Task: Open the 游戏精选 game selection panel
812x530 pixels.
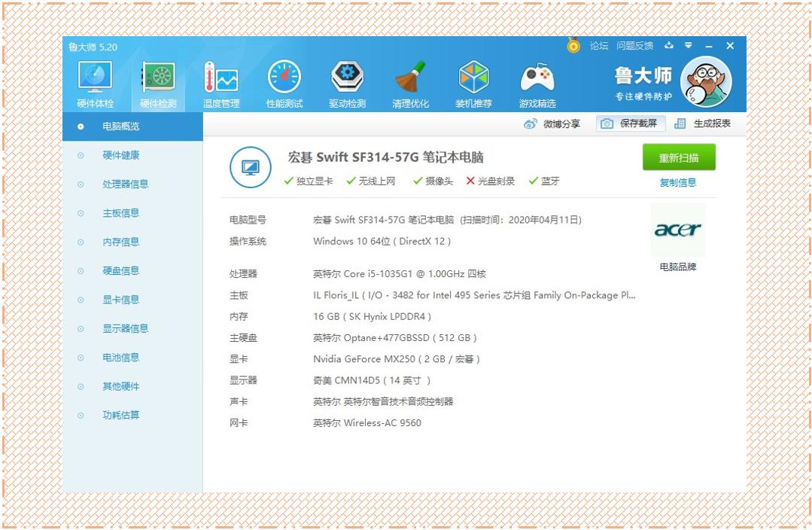Action: click(537, 81)
